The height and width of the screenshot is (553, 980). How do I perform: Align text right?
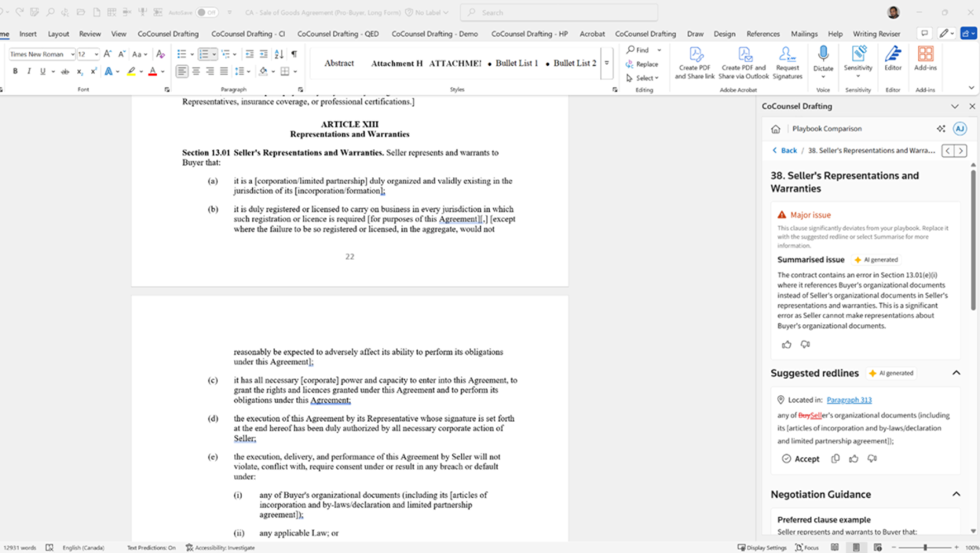(210, 71)
